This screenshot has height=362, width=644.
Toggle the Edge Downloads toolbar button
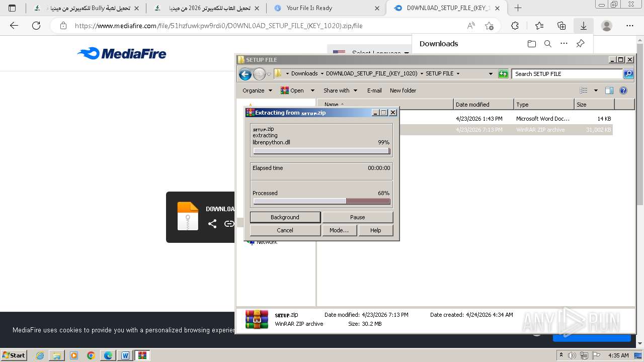click(x=584, y=26)
